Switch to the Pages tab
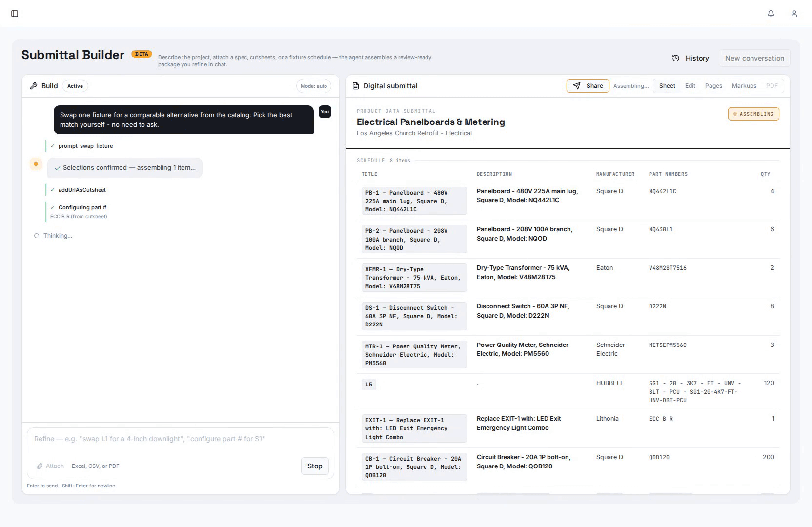The image size is (812, 527). click(713, 86)
